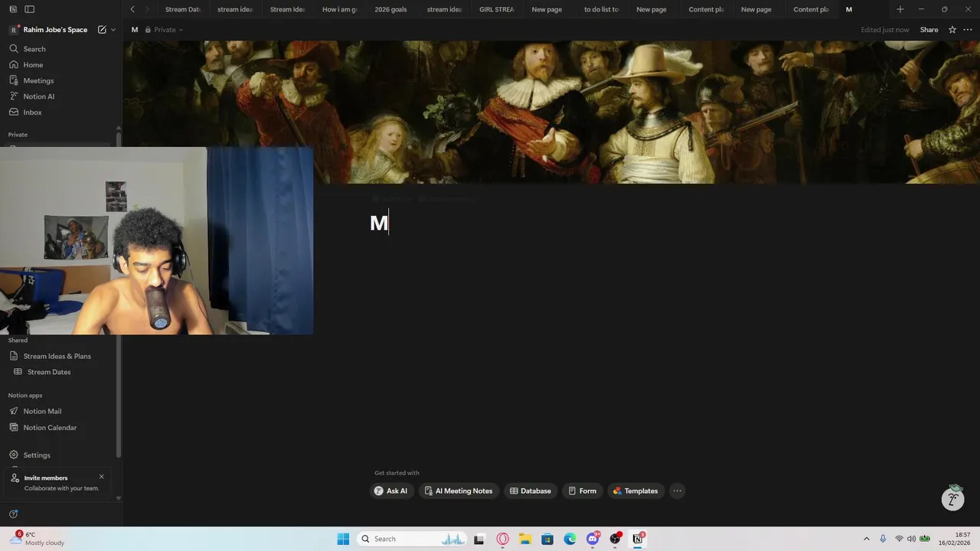Switch to the 2026 goals tab
The image size is (980, 551).
(x=390, y=9)
